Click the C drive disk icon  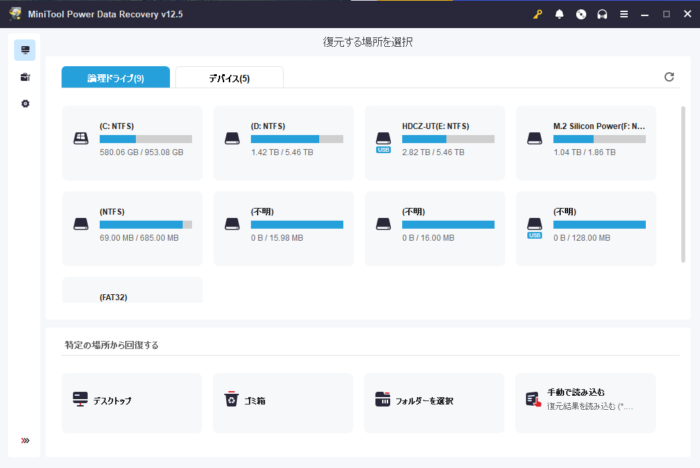point(81,138)
